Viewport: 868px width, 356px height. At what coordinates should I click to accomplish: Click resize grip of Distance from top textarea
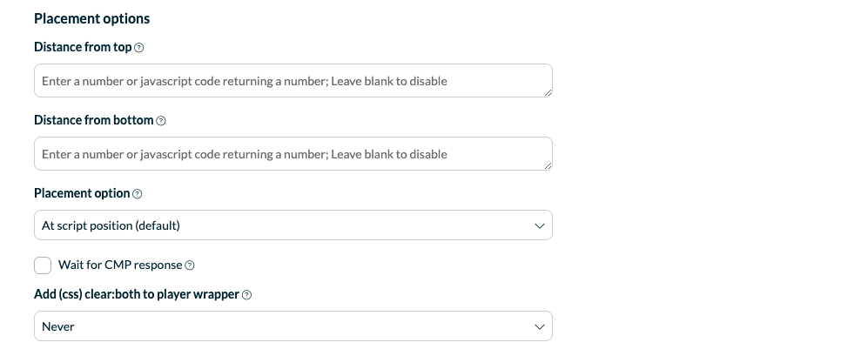click(548, 92)
